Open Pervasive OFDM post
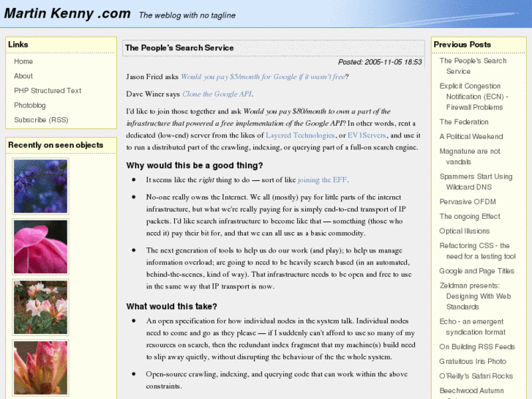This screenshot has height=399, width=532. point(468,202)
